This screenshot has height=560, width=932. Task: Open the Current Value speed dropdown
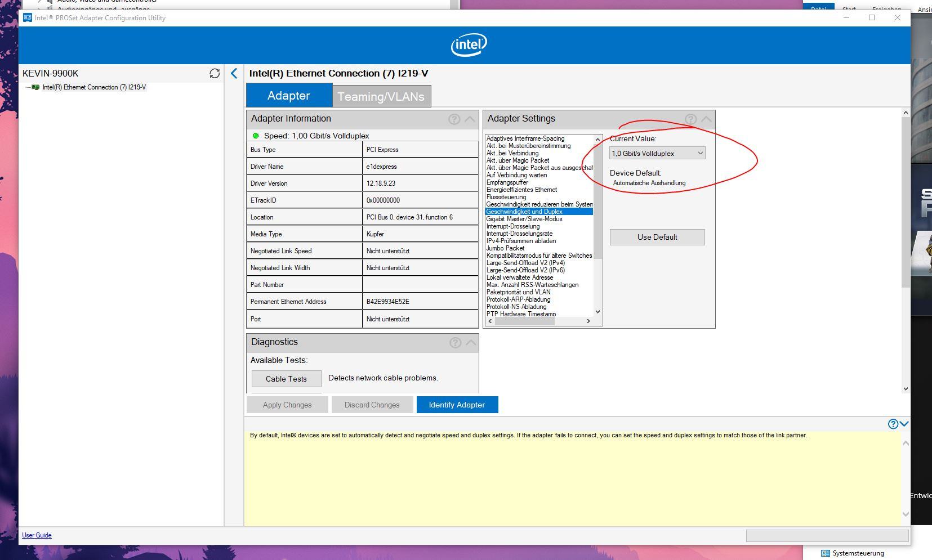(x=657, y=153)
